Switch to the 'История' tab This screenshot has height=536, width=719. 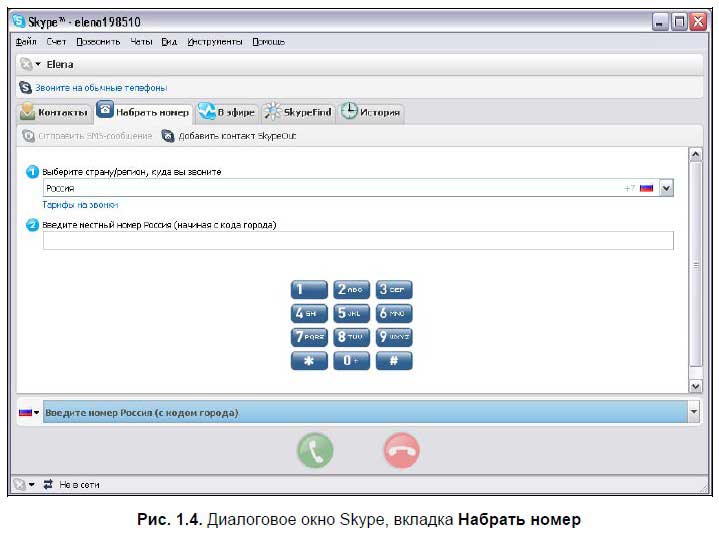[371, 112]
